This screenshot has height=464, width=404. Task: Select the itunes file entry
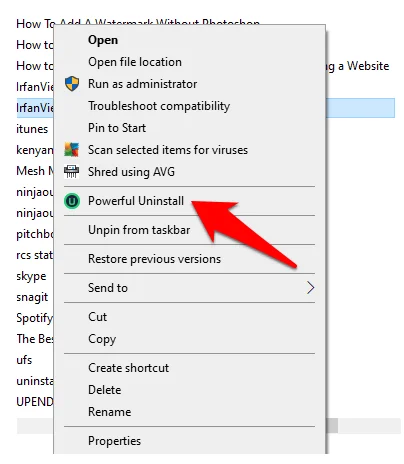coord(32,129)
